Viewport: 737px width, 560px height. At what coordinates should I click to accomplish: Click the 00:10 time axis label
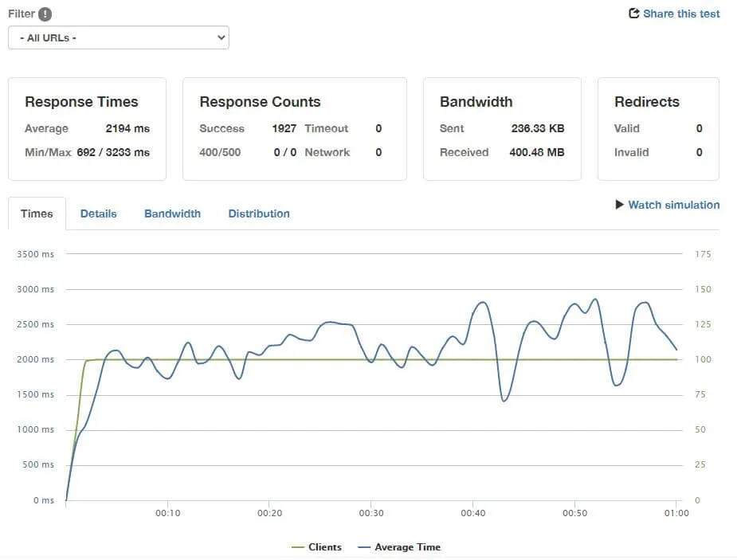[x=168, y=513]
